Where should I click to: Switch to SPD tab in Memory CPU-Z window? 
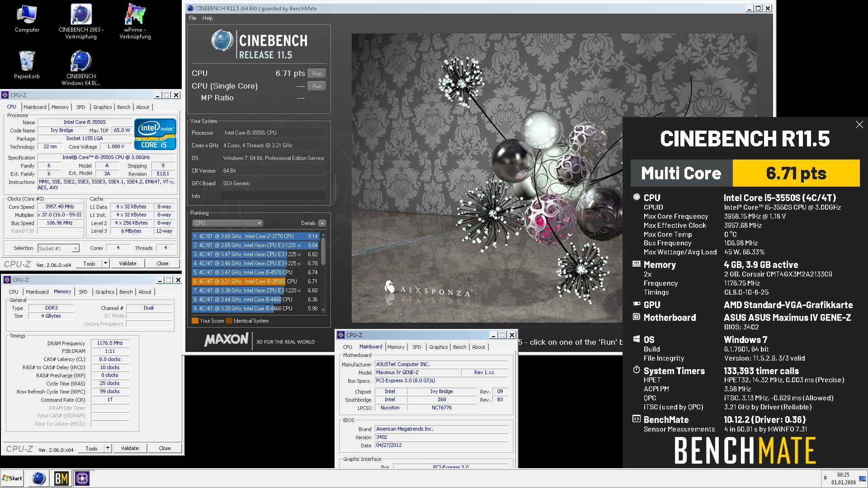(83, 292)
